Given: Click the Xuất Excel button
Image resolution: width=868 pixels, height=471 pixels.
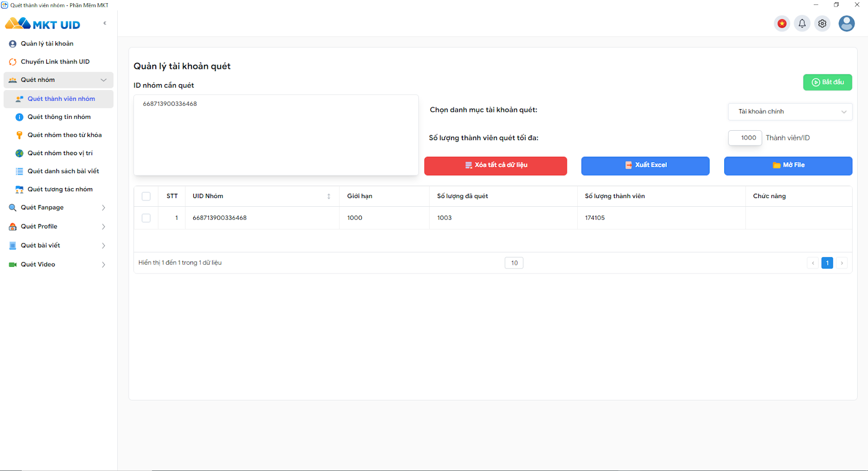Looking at the screenshot, I should coord(645,166).
